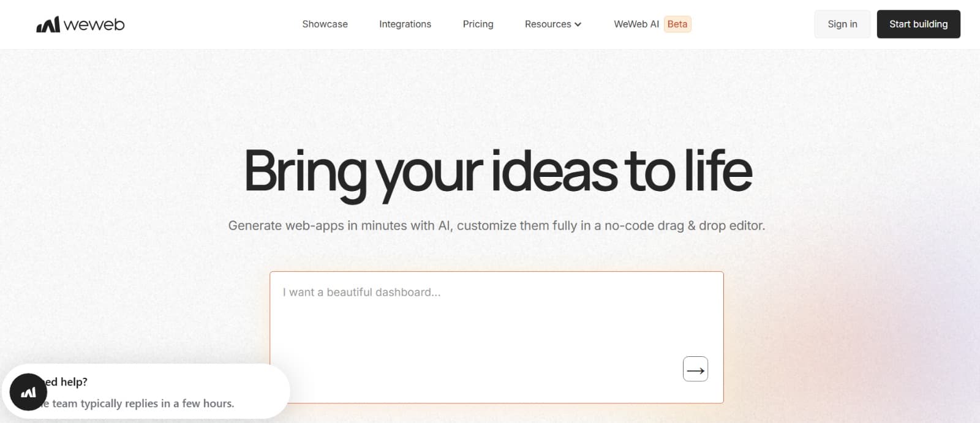Image resolution: width=980 pixels, height=423 pixels.
Task: Click the orange Beta badge
Action: 677,24
